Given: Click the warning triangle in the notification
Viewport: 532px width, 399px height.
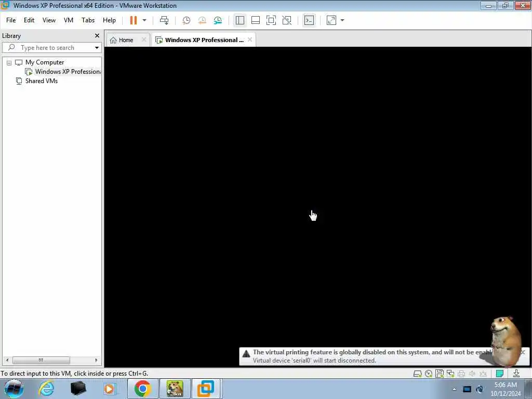Looking at the screenshot, I should point(246,353).
